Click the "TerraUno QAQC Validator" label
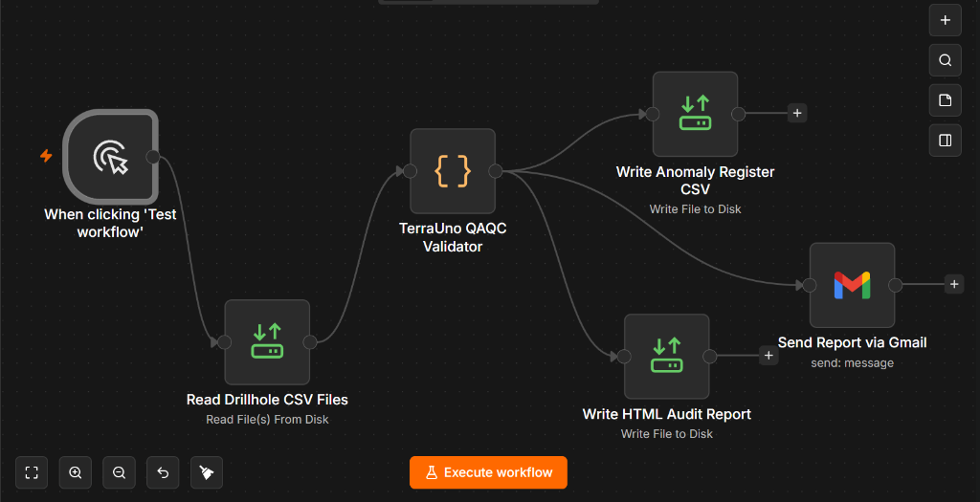The width and height of the screenshot is (980, 502). (x=453, y=237)
